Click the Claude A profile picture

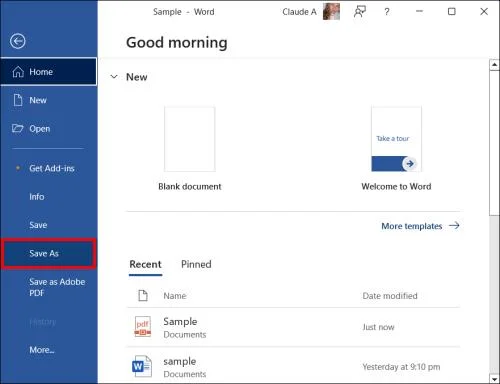(331, 12)
